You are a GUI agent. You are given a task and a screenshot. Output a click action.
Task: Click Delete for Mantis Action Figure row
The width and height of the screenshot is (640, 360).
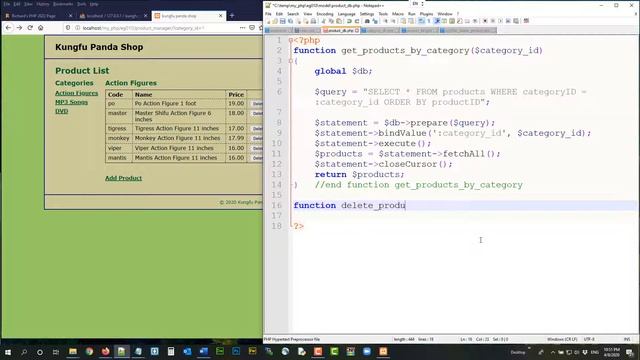pos(257,158)
